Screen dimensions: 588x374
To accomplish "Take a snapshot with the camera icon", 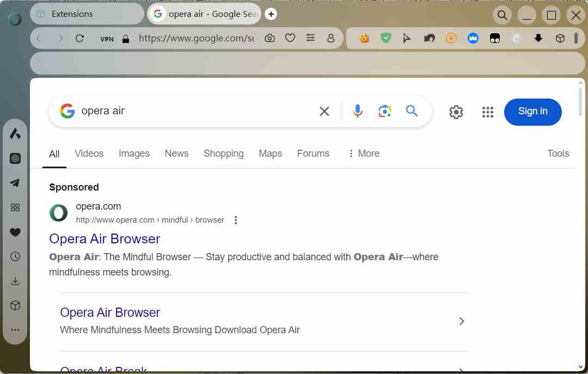I will pos(269,38).
